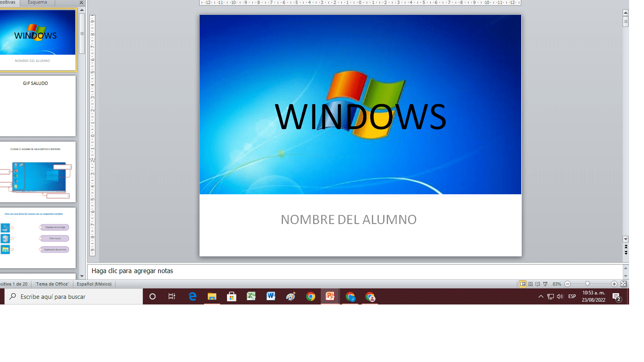Select the GIF SALUDO slide thumbnail
The image size is (644, 362).
37,106
